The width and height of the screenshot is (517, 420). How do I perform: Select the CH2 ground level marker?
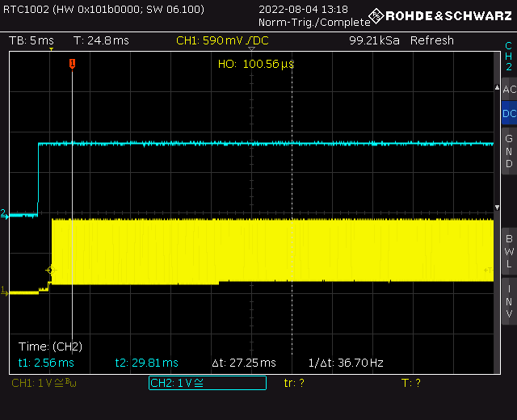3,213
